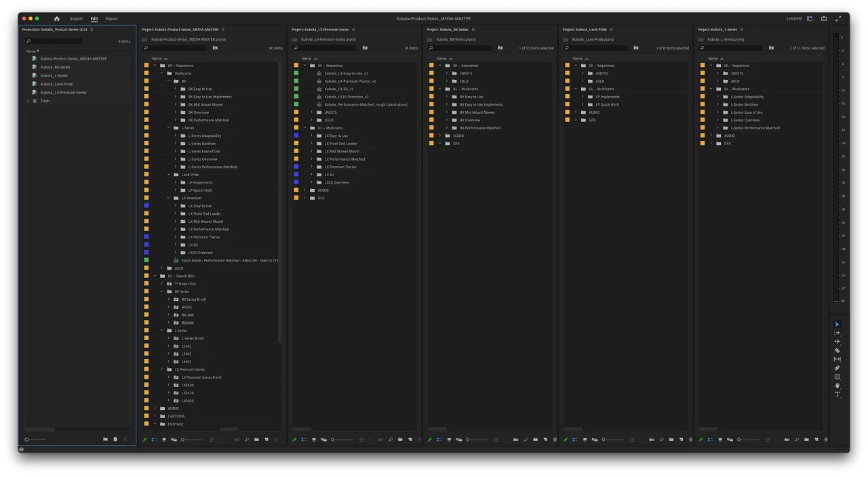The image size is (868, 477).
Task: Switch to the Edit tab
Action: [94, 19]
